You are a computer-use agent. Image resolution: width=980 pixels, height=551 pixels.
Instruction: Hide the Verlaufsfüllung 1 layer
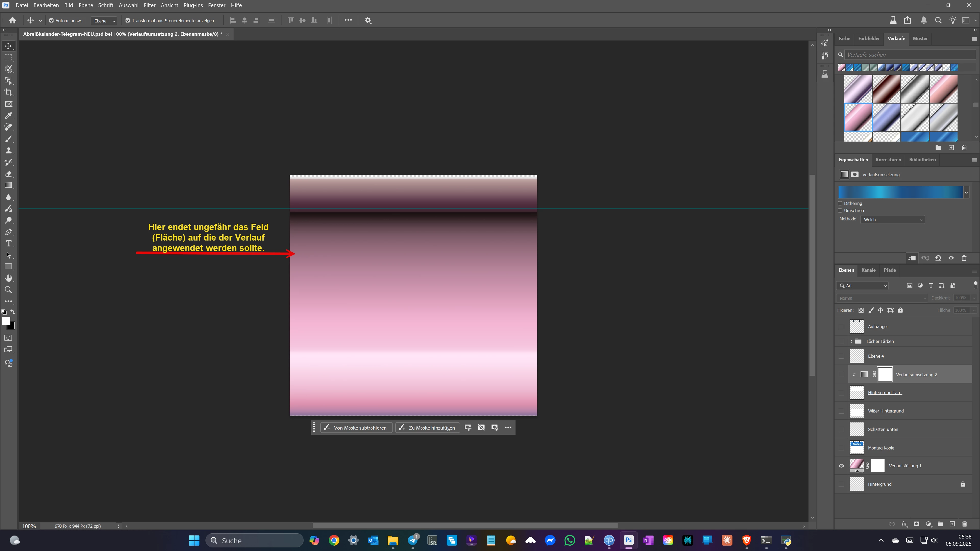pyautogui.click(x=841, y=466)
